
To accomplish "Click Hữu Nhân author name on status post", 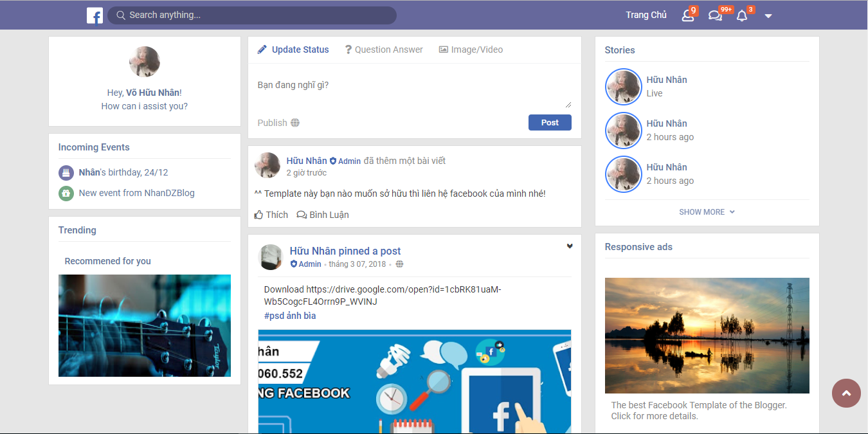I will coord(307,161).
